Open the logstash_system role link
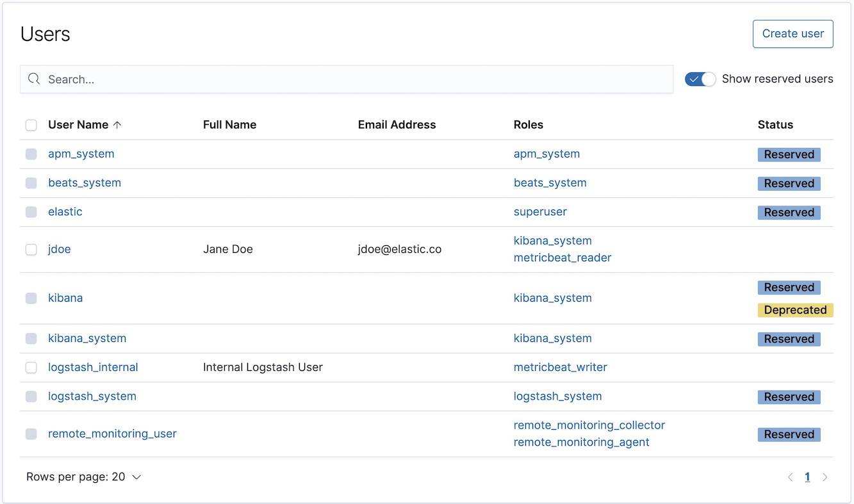Viewport: 854px width, 504px height. 557,396
